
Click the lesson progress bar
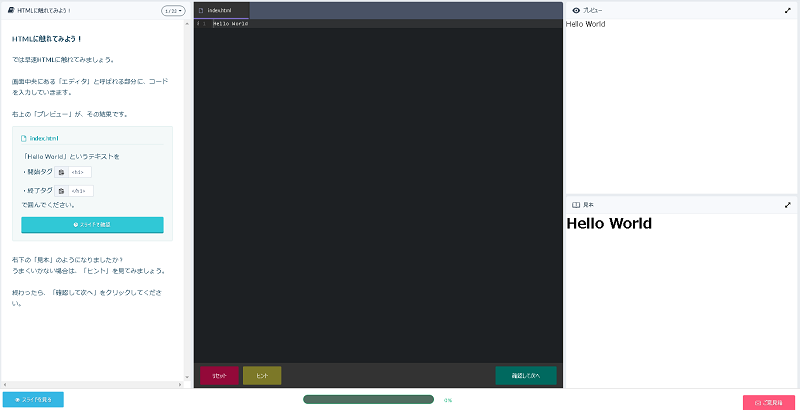[x=368, y=400]
